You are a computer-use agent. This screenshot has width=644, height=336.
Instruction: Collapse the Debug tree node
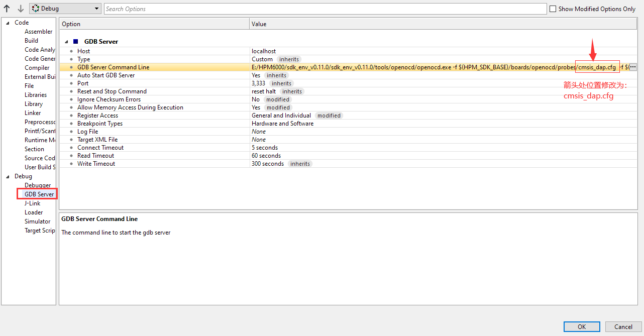pos(8,176)
